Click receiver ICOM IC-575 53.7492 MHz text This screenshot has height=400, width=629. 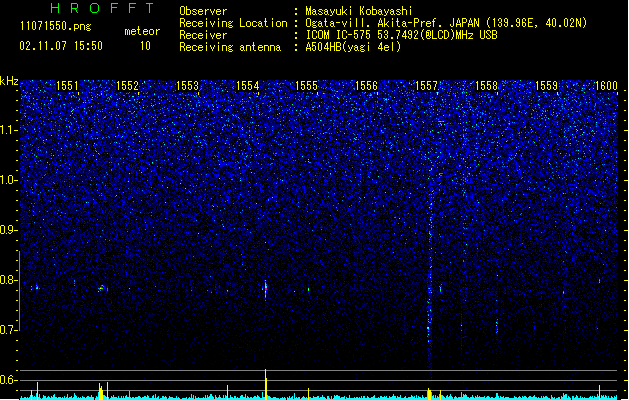coord(401,35)
